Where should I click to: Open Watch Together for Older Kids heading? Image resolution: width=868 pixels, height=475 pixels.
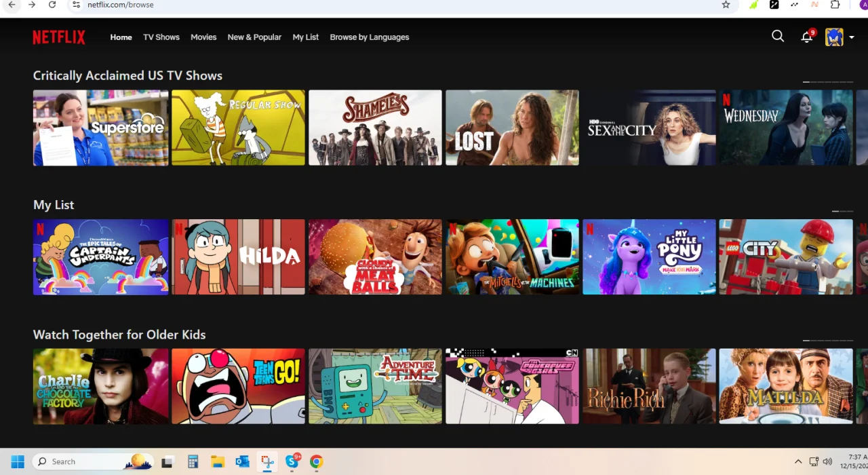[x=119, y=335]
